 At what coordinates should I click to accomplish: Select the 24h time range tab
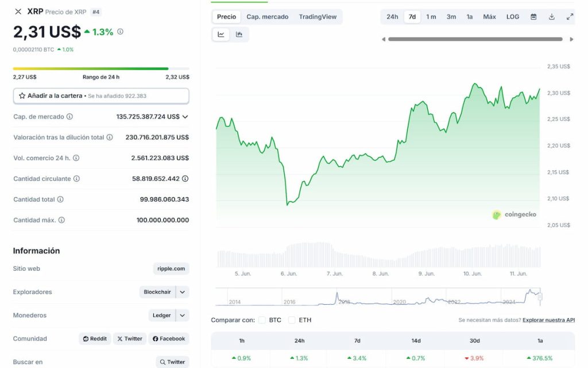point(392,17)
